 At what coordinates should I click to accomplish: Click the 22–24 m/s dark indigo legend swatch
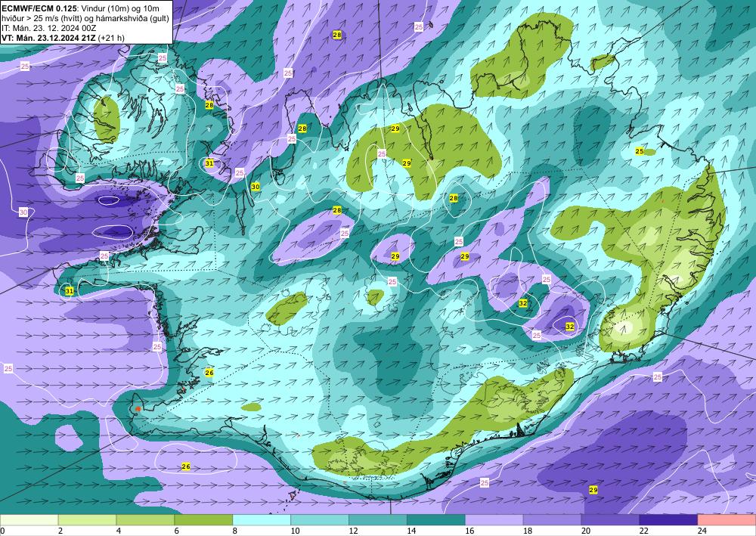pyautogui.click(x=669, y=520)
